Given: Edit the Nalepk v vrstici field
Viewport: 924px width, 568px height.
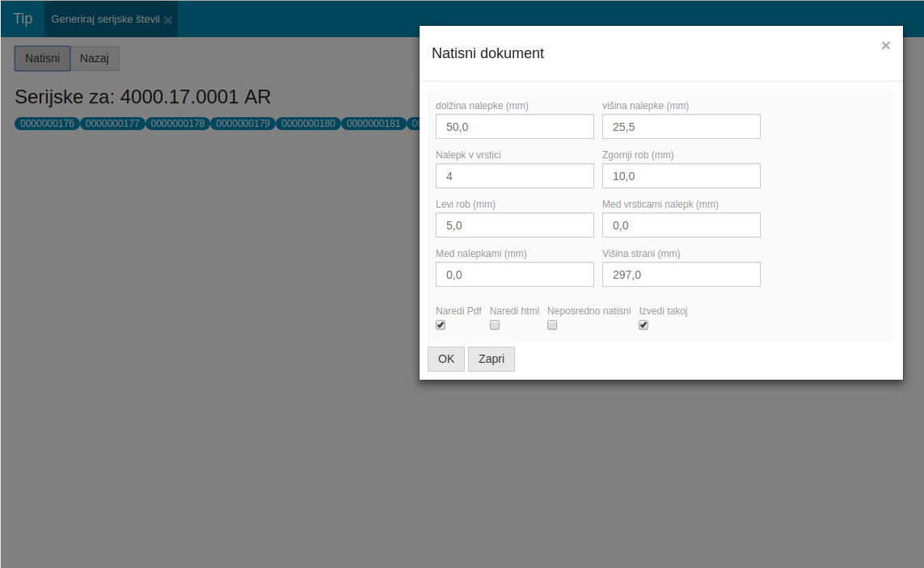Looking at the screenshot, I should point(514,176).
